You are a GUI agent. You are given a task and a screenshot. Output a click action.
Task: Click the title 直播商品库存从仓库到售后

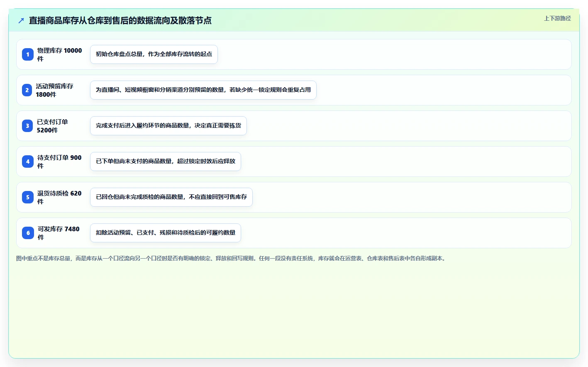click(120, 20)
